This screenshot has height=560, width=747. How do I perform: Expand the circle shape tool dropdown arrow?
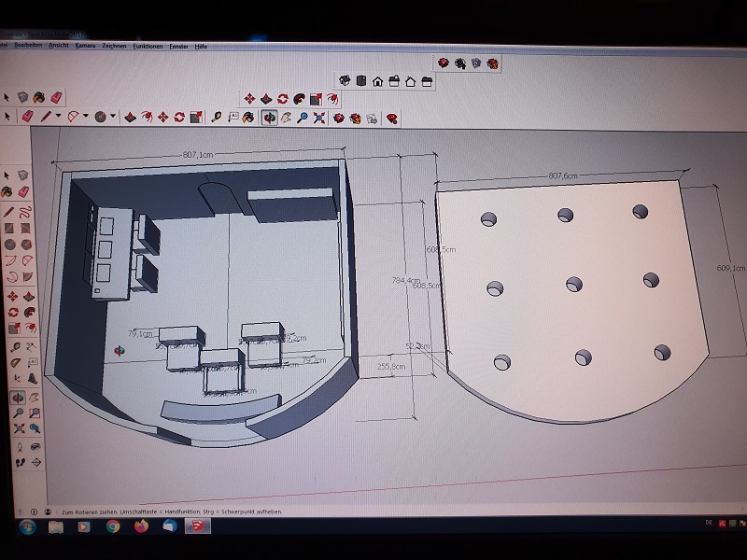point(112,117)
